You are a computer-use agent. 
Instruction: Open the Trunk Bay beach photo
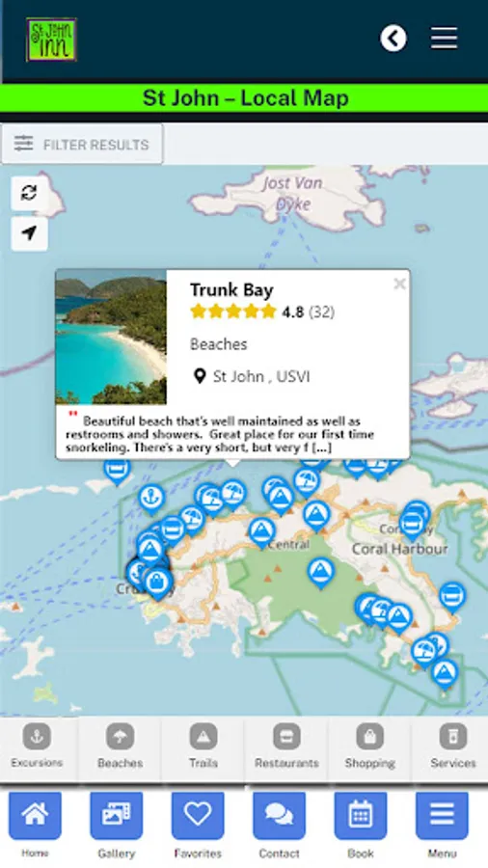pyautogui.click(x=111, y=338)
